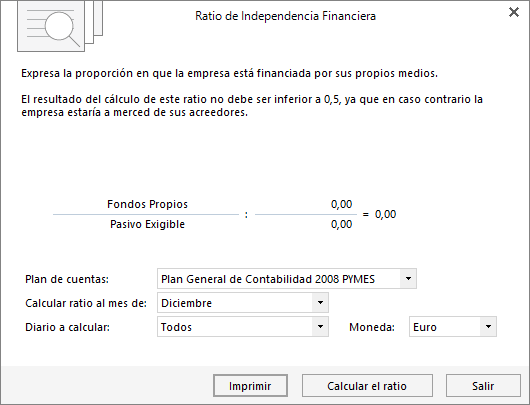Image resolution: width=530 pixels, height=405 pixels.
Task: Expand the Euro currency dropdown arrow
Action: [x=488, y=327]
